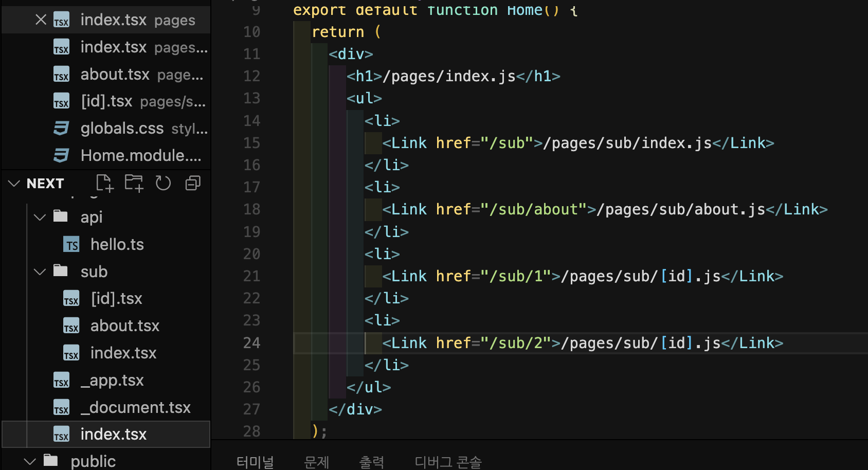Switch to open editor globals.css
868x470 pixels.
point(106,129)
